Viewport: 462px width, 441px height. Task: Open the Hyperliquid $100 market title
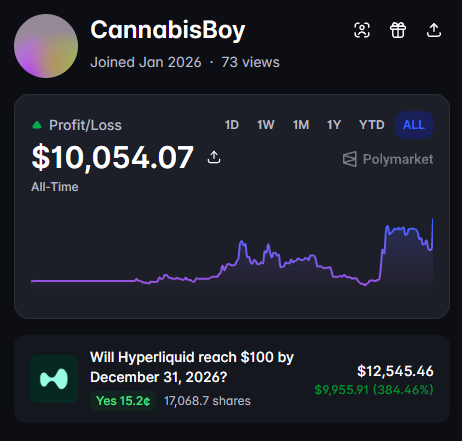192,367
